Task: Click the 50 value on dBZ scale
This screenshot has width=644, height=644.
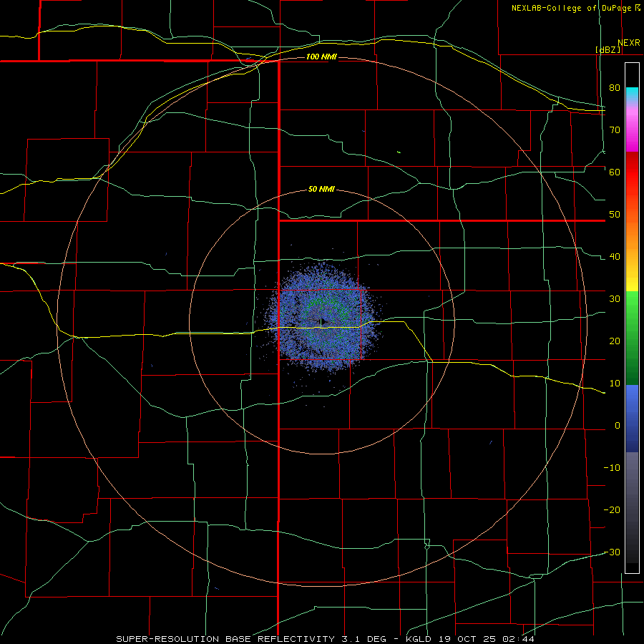Action: pos(615,215)
